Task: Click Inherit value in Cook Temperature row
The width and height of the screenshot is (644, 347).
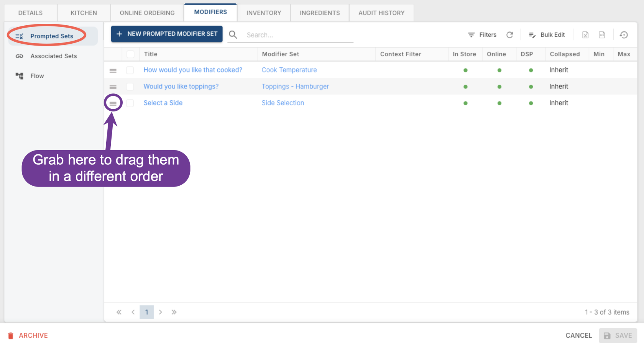Action: tap(559, 70)
